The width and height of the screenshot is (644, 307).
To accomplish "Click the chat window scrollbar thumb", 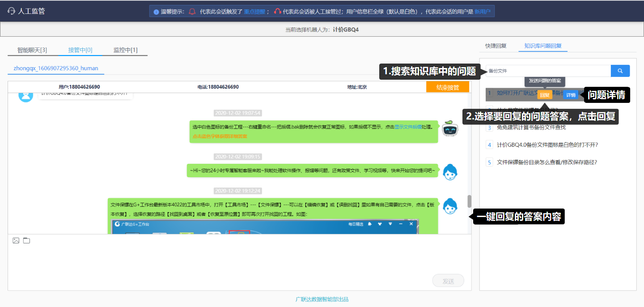I will (469, 201).
